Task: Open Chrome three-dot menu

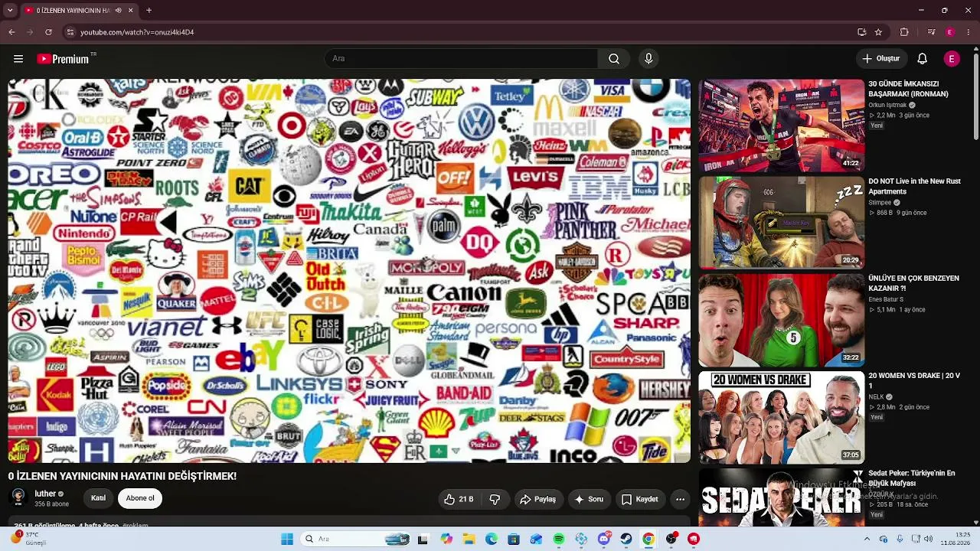Action: pos(969,32)
